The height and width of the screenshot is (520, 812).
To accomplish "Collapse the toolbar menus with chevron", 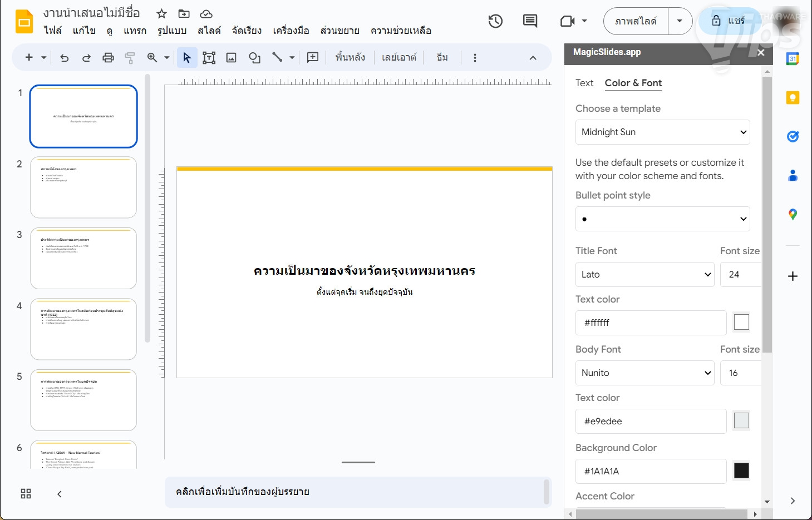I will tap(533, 57).
